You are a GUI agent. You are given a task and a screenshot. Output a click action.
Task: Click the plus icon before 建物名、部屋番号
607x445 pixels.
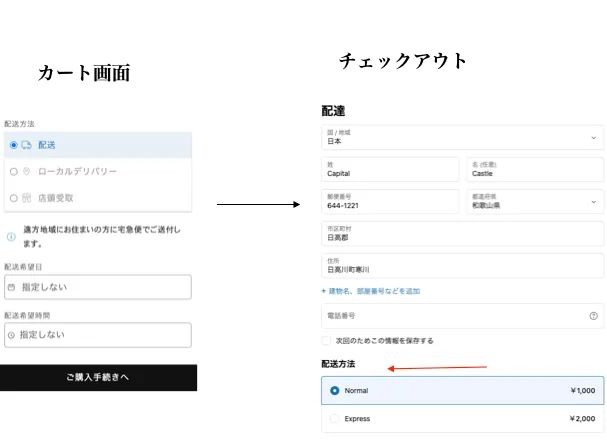[324, 291]
